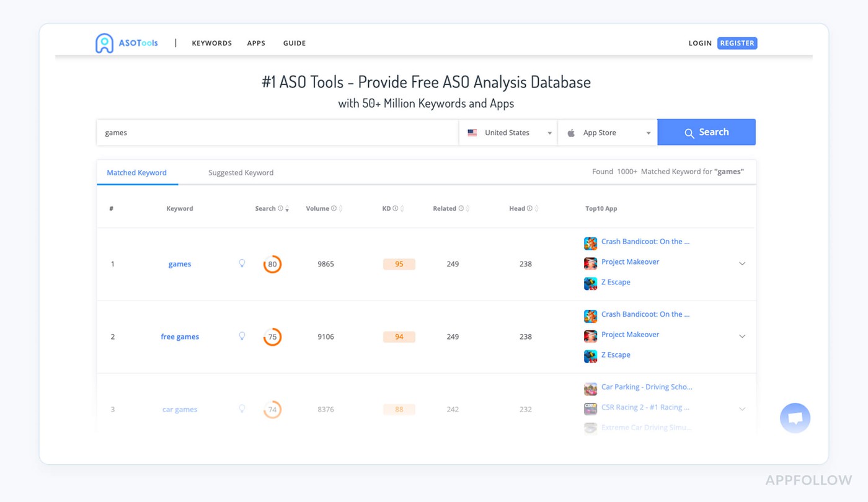The height and width of the screenshot is (502, 868).
Task: Open the chat bubble widget
Action: 795,418
